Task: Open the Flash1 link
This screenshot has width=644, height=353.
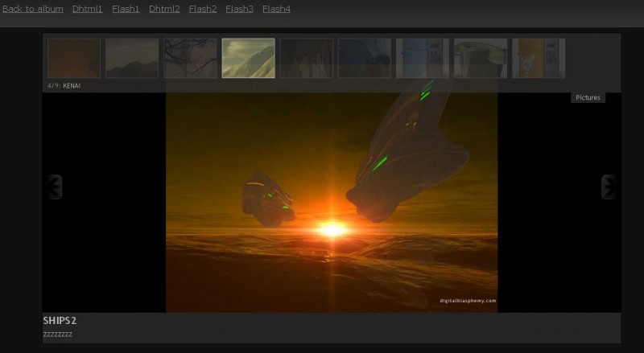Action: click(x=126, y=9)
